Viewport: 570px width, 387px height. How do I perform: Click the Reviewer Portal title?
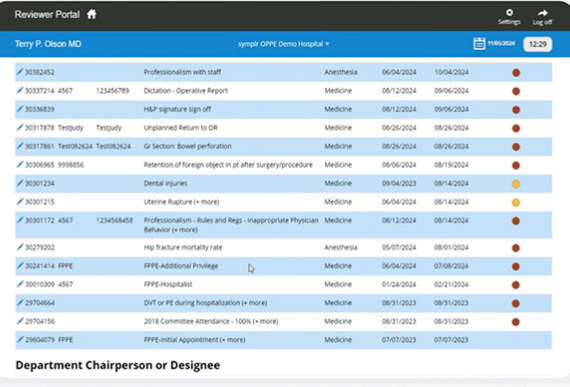click(x=47, y=15)
